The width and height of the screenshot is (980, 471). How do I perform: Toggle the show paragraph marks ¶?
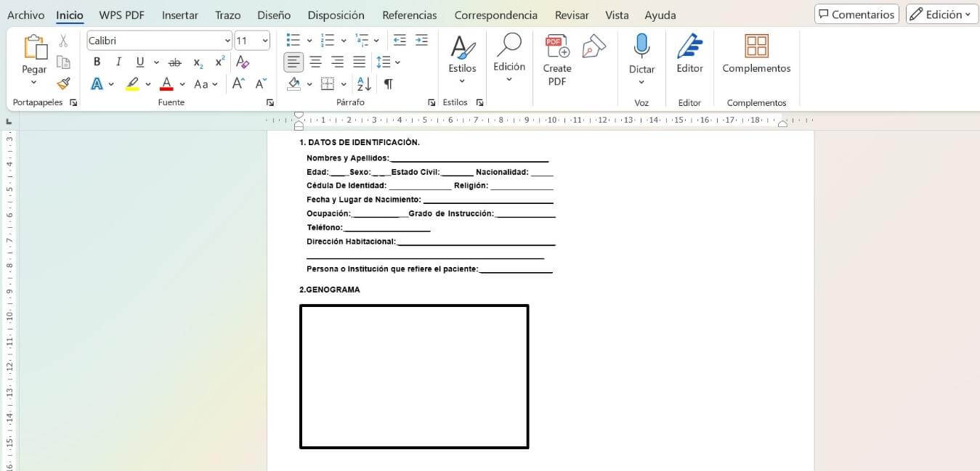(389, 83)
